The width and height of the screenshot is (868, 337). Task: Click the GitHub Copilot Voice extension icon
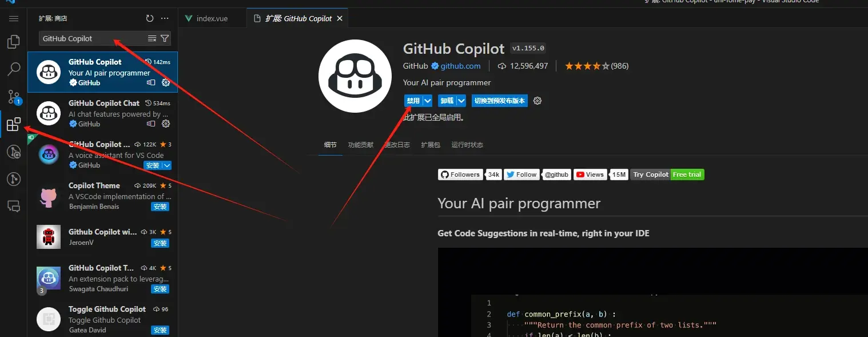point(49,154)
